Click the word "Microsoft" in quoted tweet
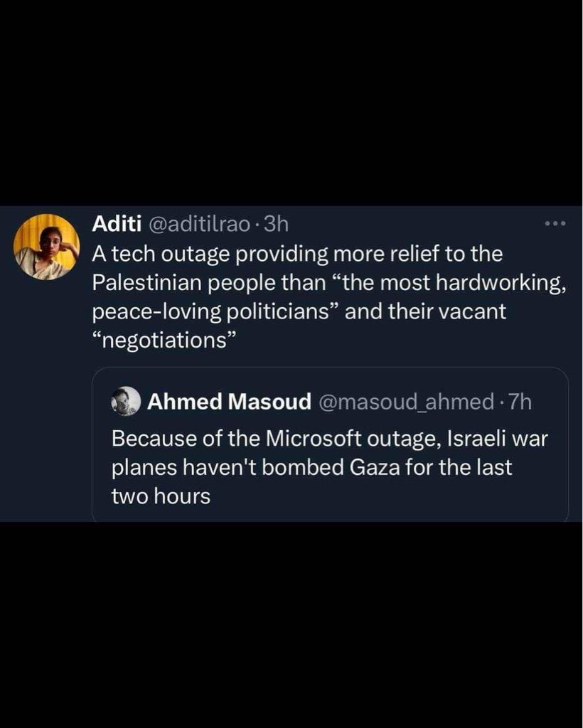This screenshot has height=728, width=583. point(314,439)
